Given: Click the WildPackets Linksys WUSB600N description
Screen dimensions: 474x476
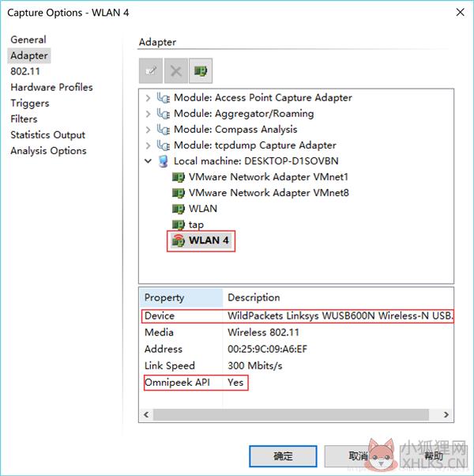Looking at the screenshot, I should coord(340,316).
